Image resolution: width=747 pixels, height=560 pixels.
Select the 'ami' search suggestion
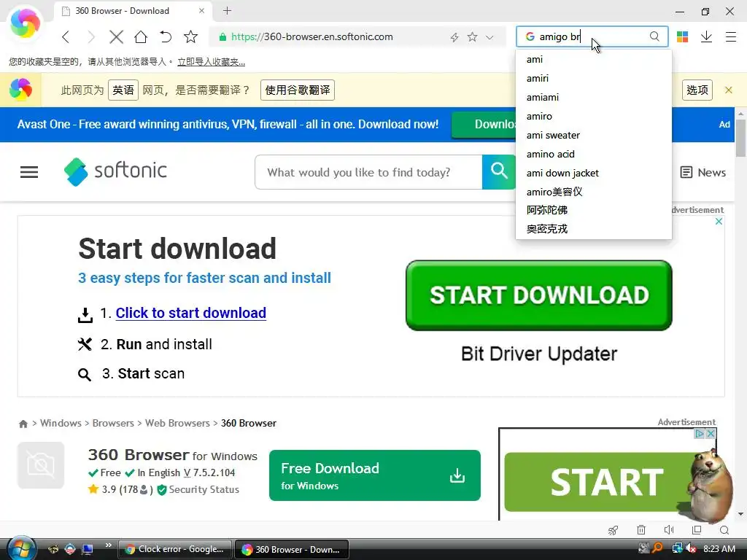point(594,60)
